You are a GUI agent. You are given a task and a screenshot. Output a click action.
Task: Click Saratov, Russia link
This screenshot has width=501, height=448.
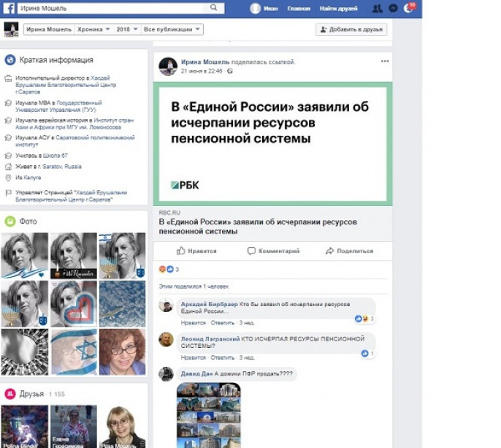coord(62,167)
